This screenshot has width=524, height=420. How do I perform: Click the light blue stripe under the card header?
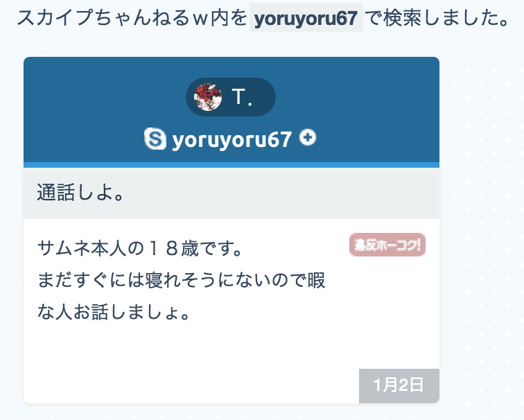(232, 165)
